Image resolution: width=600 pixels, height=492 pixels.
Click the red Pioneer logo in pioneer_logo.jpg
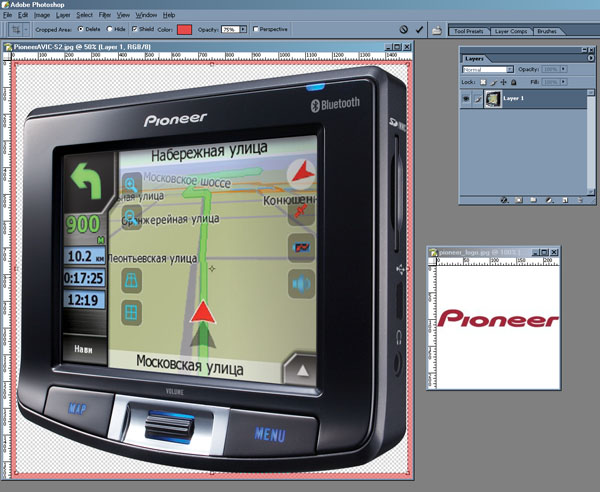pos(498,319)
